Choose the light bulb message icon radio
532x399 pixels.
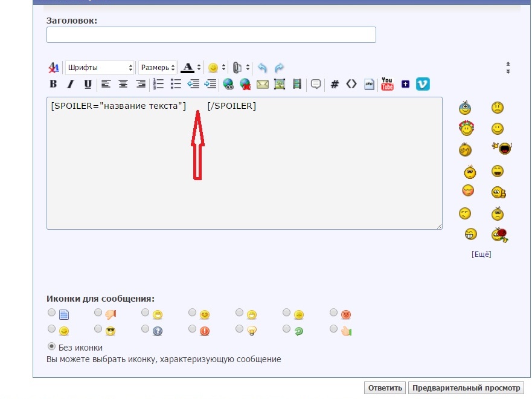tap(239, 329)
